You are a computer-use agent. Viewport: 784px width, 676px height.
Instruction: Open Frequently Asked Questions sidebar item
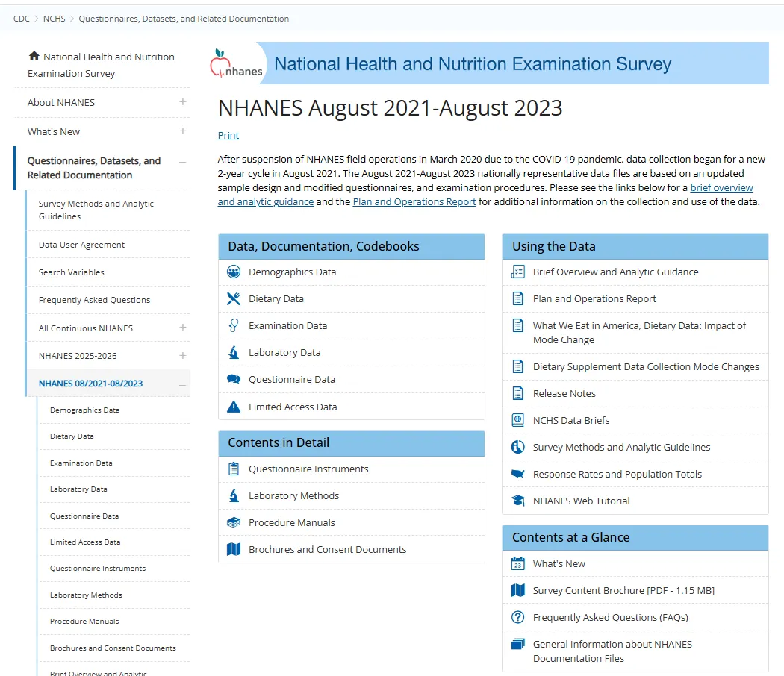95,300
